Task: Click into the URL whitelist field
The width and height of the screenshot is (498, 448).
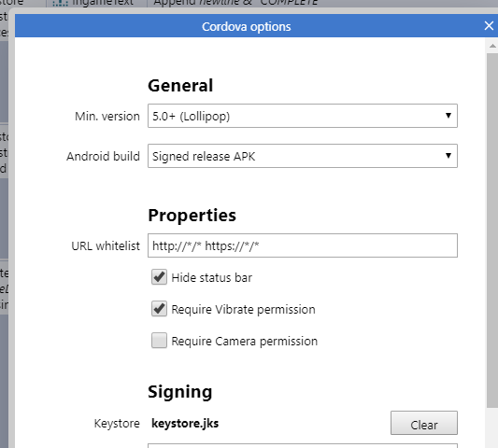Action: 303,245
